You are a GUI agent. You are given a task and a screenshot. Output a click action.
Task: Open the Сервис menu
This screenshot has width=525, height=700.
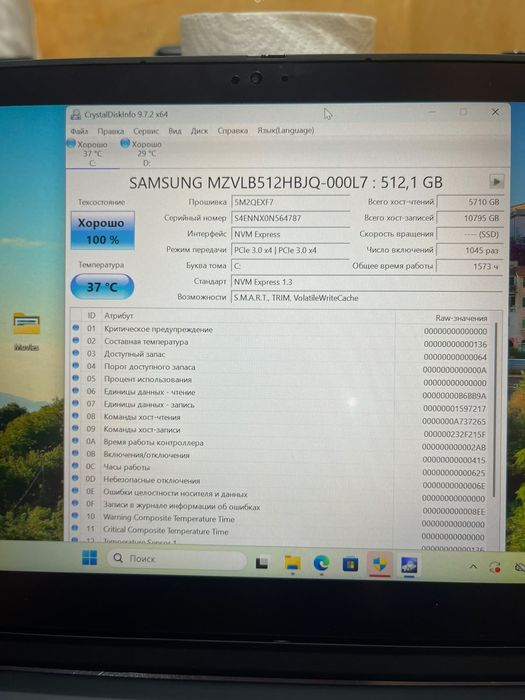coord(146,131)
